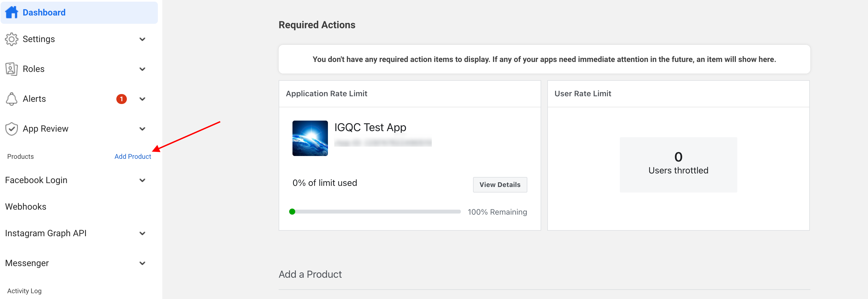Open the Settings menu label
Image resolution: width=868 pixels, height=299 pixels.
click(39, 39)
